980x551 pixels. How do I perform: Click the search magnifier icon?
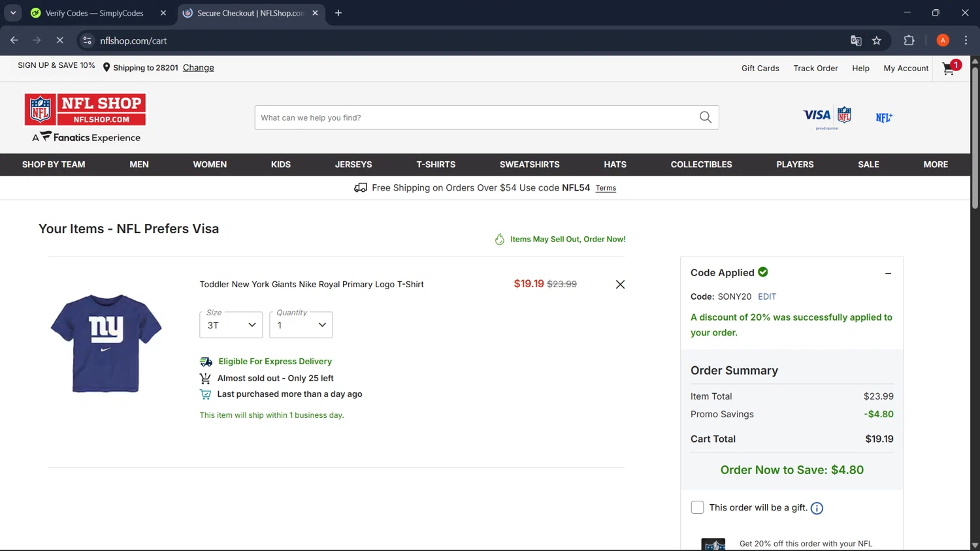706,118
